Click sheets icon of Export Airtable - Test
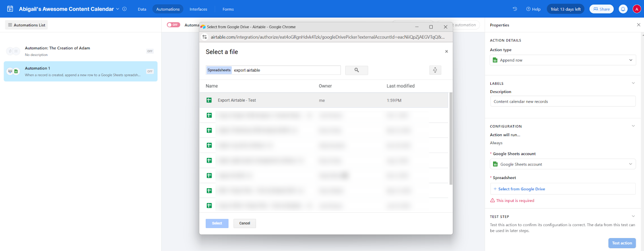The image size is (644, 251). [209, 100]
